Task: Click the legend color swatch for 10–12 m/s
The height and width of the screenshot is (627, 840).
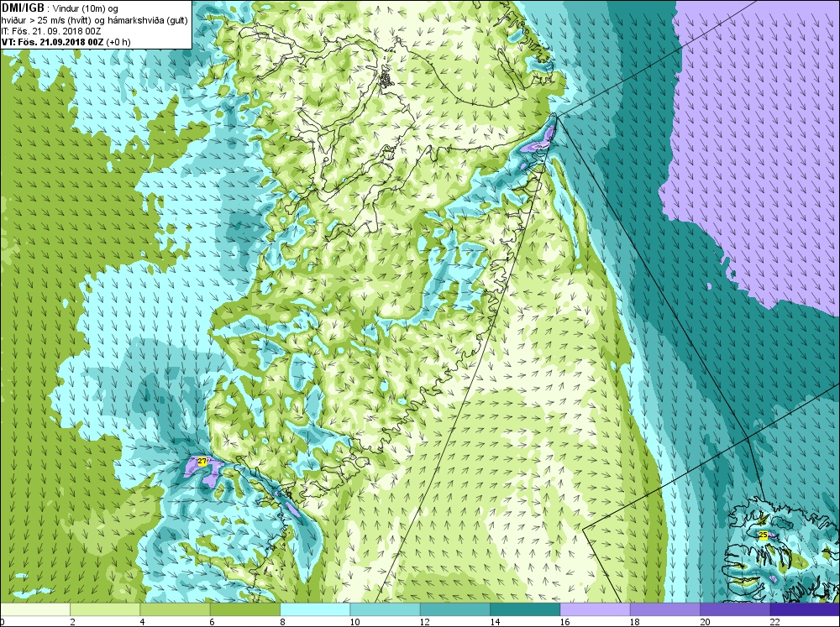Action: (386, 609)
